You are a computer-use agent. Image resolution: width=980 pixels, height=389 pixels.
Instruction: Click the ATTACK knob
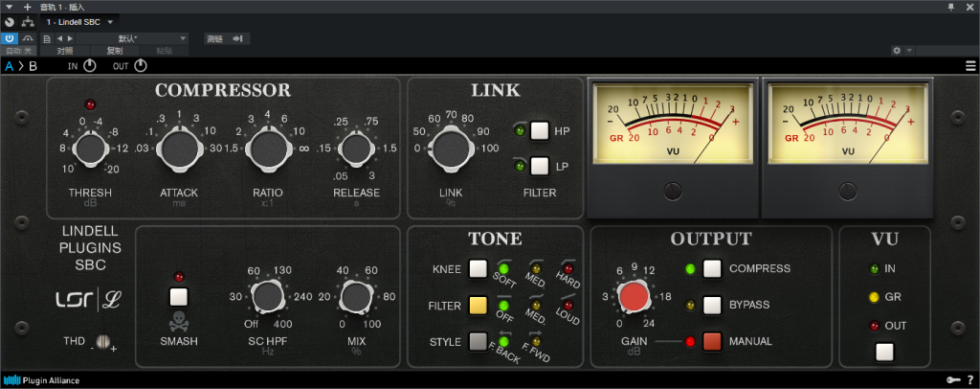179,149
